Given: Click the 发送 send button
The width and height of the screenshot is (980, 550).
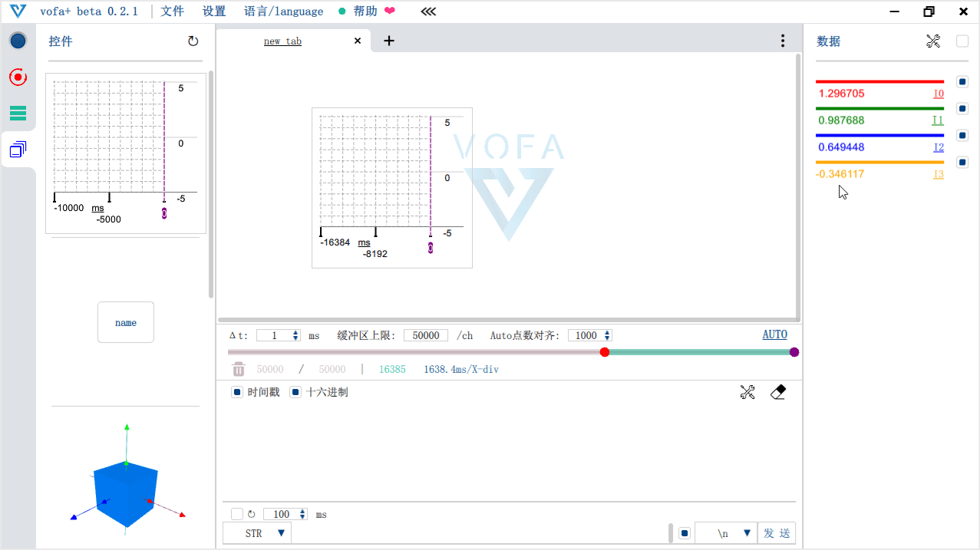Looking at the screenshot, I should pos(776,533).
